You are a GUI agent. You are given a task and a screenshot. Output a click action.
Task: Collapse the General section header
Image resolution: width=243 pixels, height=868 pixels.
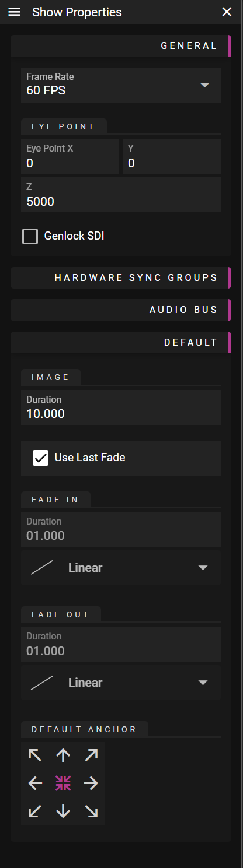(121, 45)
